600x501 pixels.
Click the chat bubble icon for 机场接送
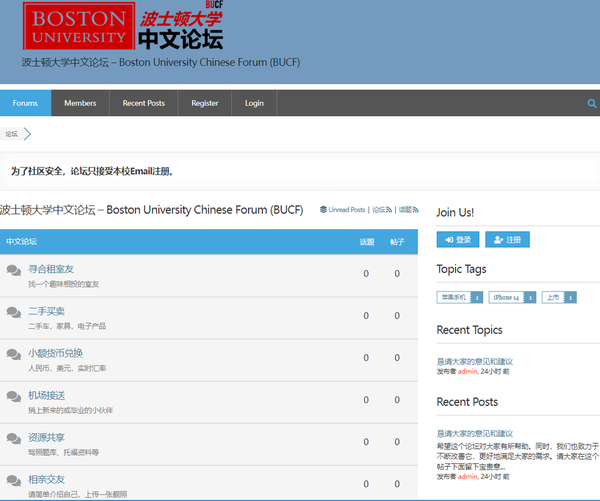(x=14, y=397)
